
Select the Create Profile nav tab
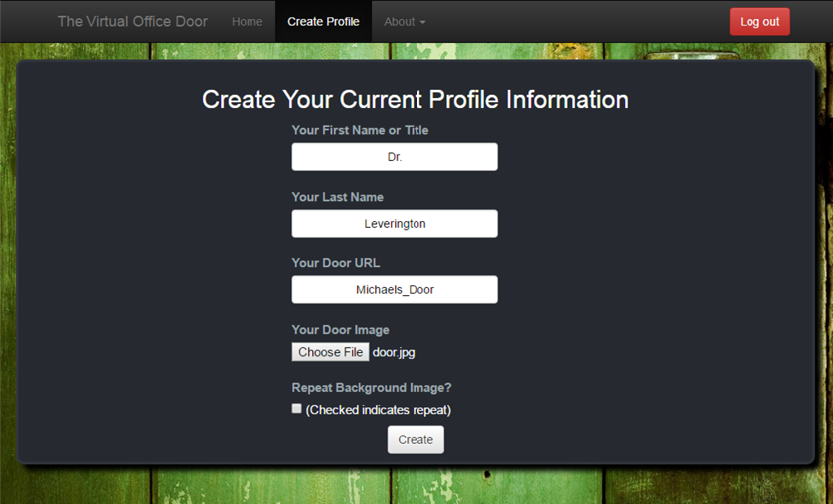323,22
